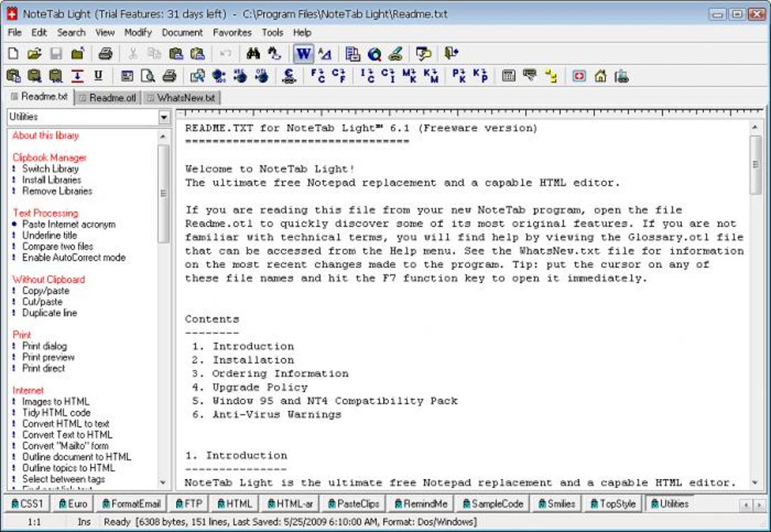The width and height of the screenshot is (771, 532).
Task: Run the Install Libraries clip
Action: 51,180
